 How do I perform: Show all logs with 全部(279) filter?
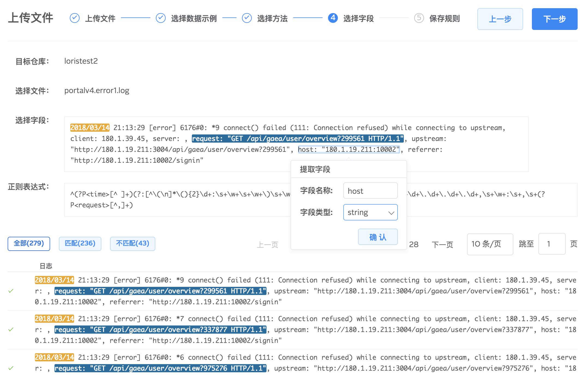[x=29, y=244]
